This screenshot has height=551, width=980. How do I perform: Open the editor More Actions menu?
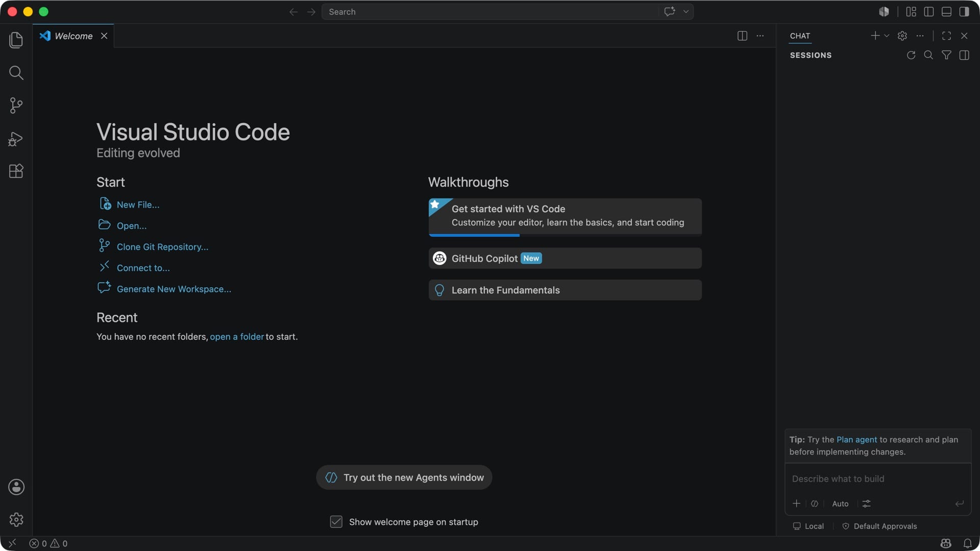(x=760, y=36)
